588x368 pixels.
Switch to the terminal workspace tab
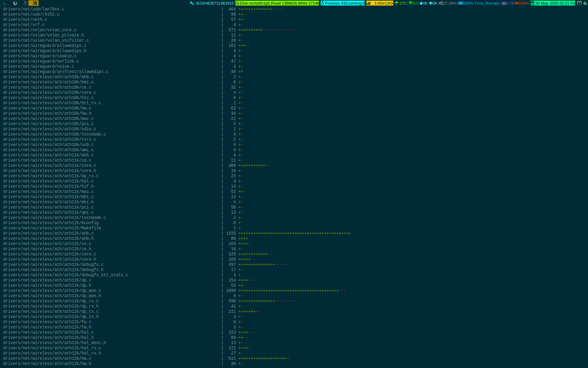point(5,3)
